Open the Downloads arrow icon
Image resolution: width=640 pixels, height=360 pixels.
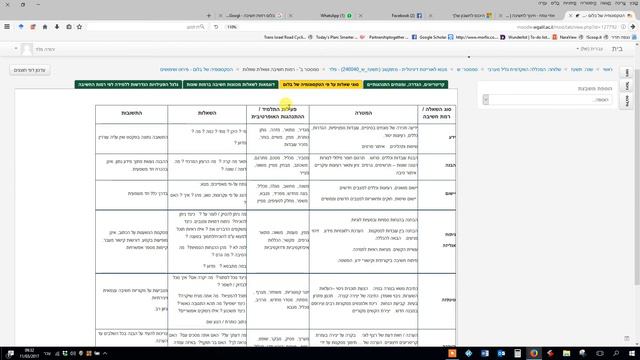point(57,27)
